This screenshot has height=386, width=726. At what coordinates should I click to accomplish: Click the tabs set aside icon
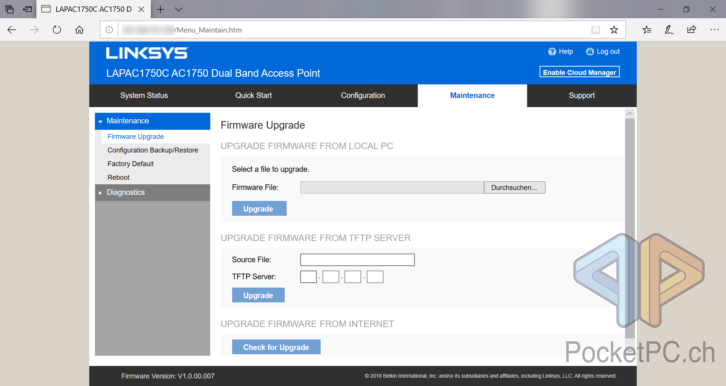[9, 9]
